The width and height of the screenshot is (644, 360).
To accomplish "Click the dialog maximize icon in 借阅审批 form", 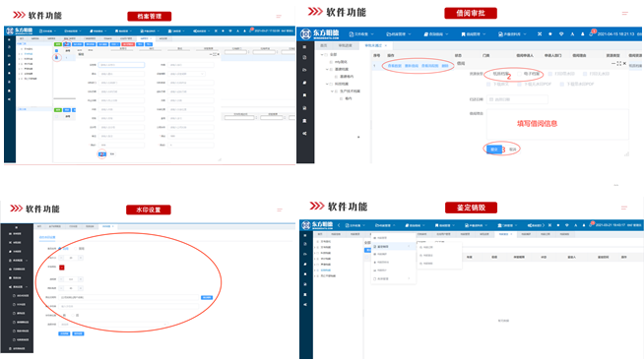I will 619,63.
